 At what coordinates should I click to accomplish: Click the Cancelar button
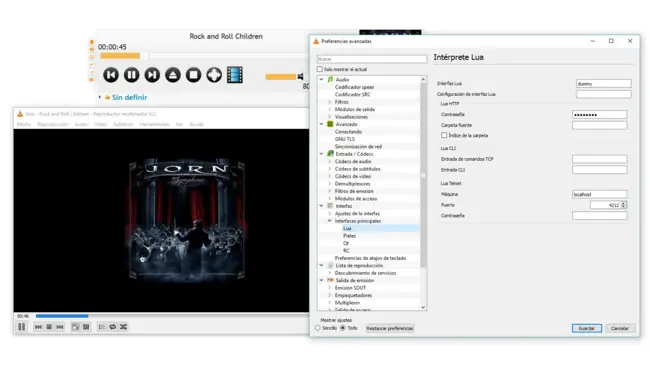(620, 328)
